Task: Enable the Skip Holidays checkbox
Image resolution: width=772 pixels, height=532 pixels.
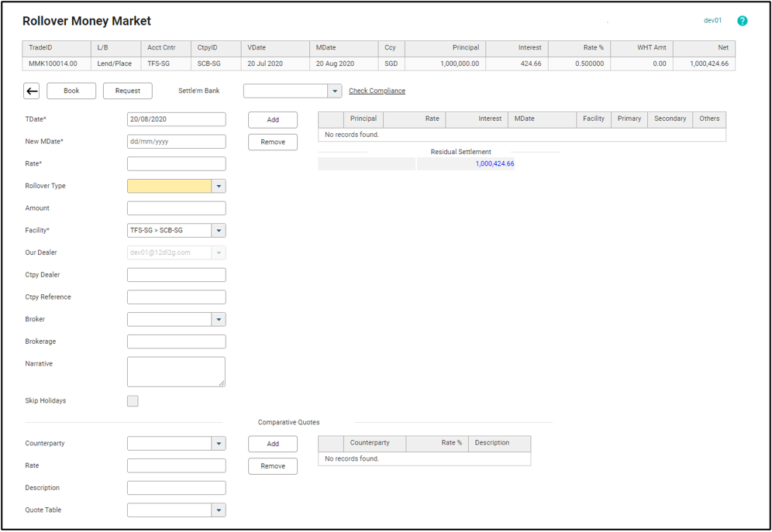Action: click(133, 401)
